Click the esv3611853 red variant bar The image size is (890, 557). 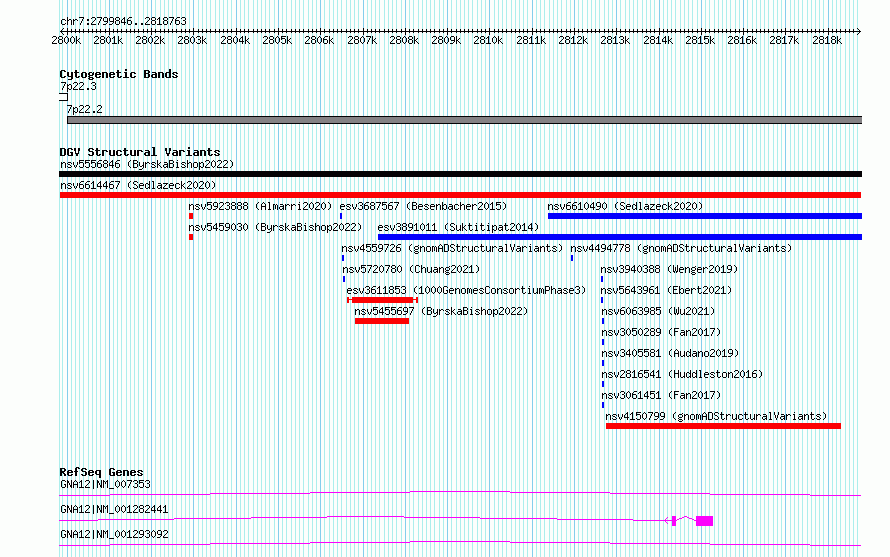[x=383, y=300]
